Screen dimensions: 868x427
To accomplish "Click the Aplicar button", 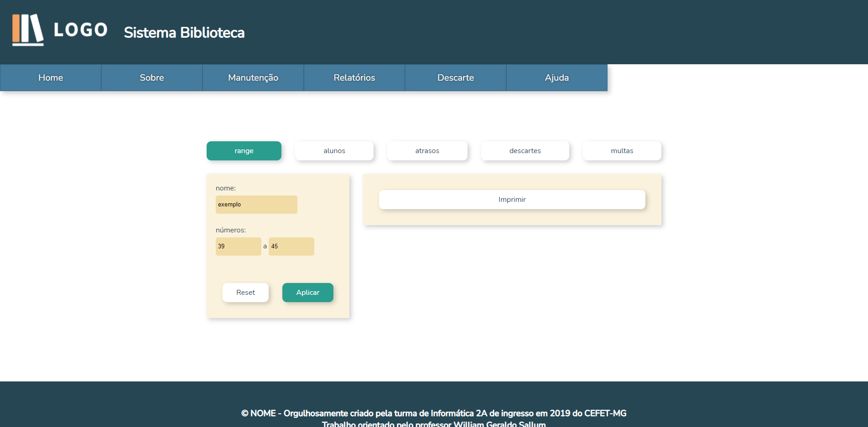I will 308,293.
